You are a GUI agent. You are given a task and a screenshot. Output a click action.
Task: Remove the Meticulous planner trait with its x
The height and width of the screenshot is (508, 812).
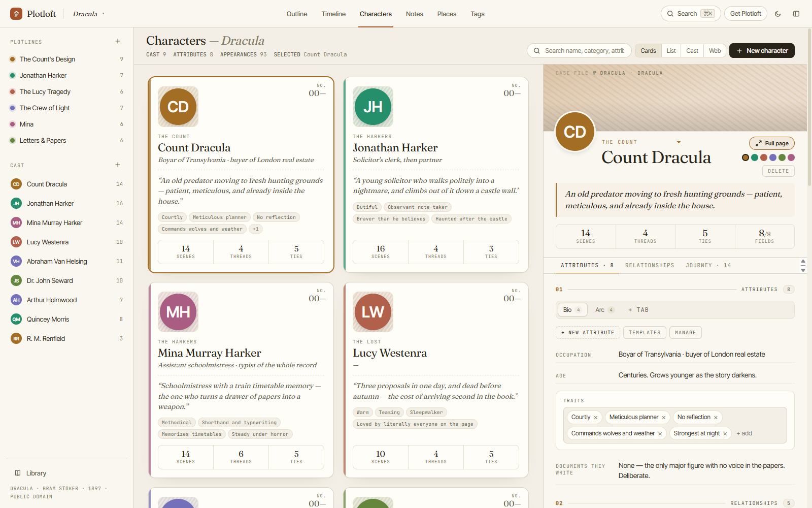point(663,418)
